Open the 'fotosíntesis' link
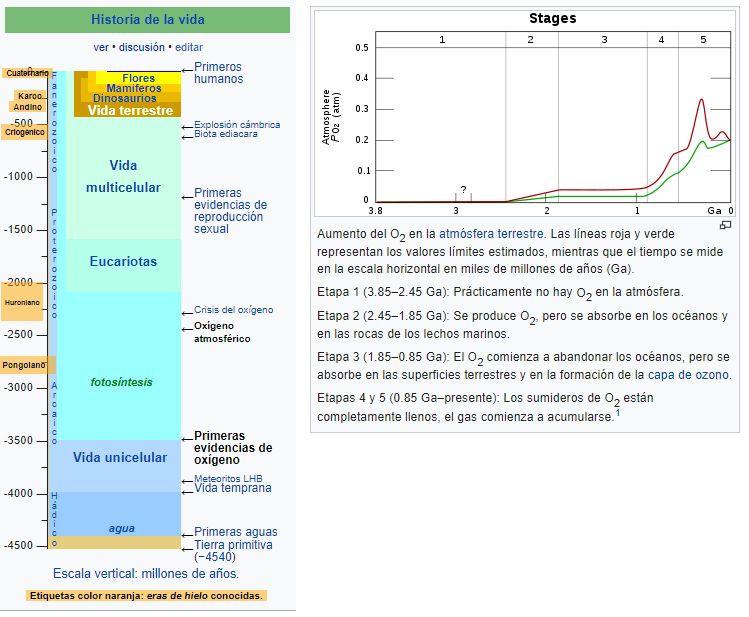The width and height of the screenshot is (749, 617). tap(121, 382)
